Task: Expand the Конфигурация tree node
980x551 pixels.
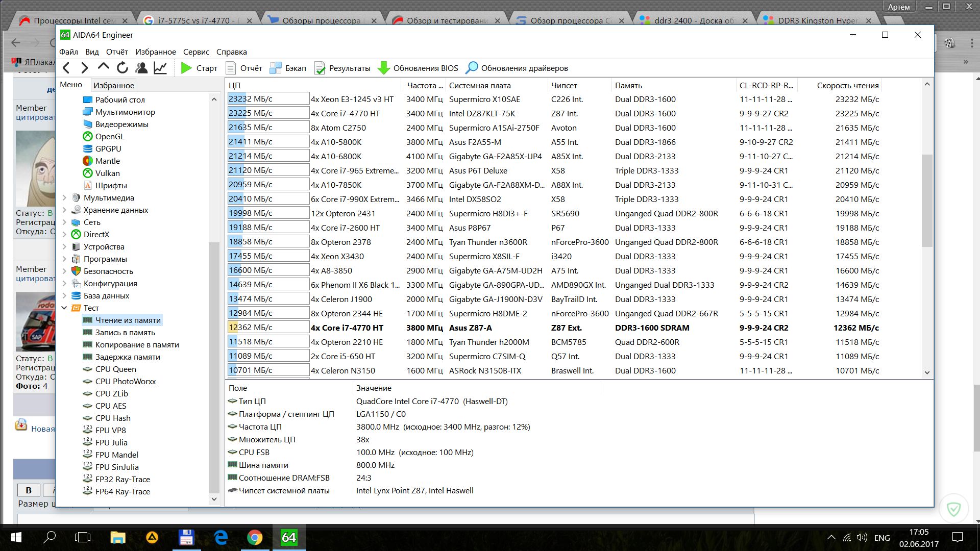Action: point(64,283)
